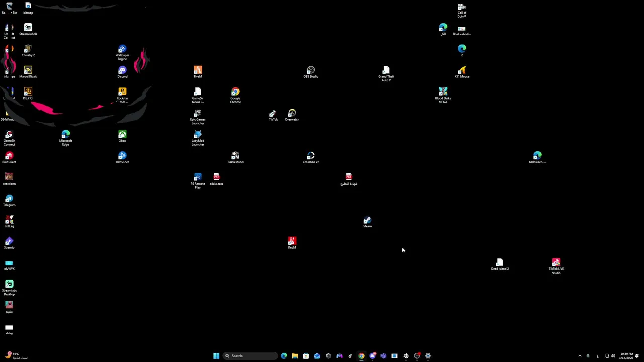
Task: Focus the taskbar Search box
Action: [x=250, y=356]
